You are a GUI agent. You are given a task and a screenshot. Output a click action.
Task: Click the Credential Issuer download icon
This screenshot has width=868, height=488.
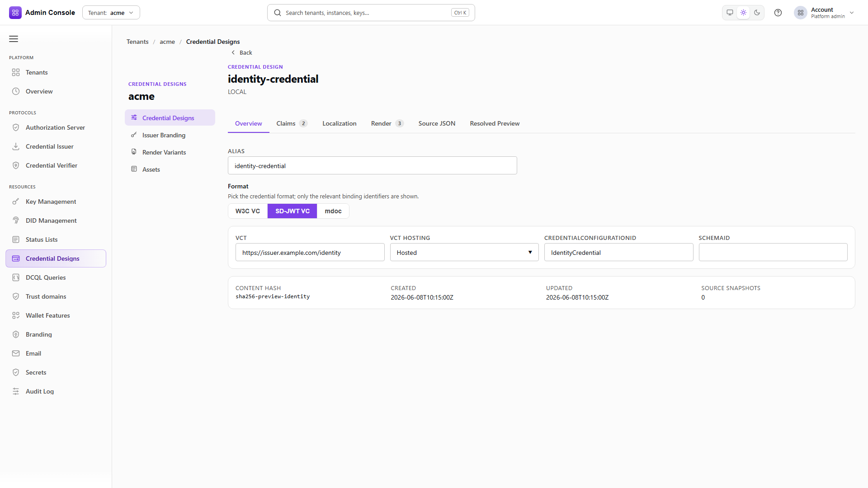coord(16,146)
